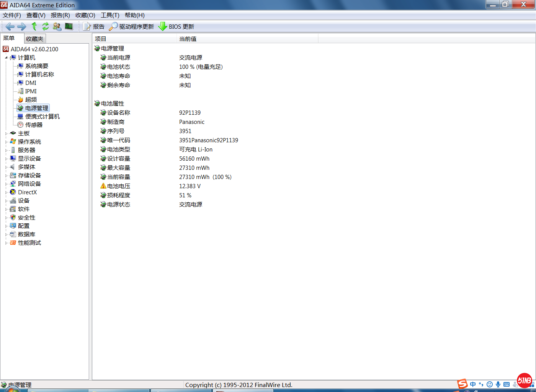Click the green-screen monitor icon in toolbar
Screen dimensions: 536x392
tap(69, 26)
